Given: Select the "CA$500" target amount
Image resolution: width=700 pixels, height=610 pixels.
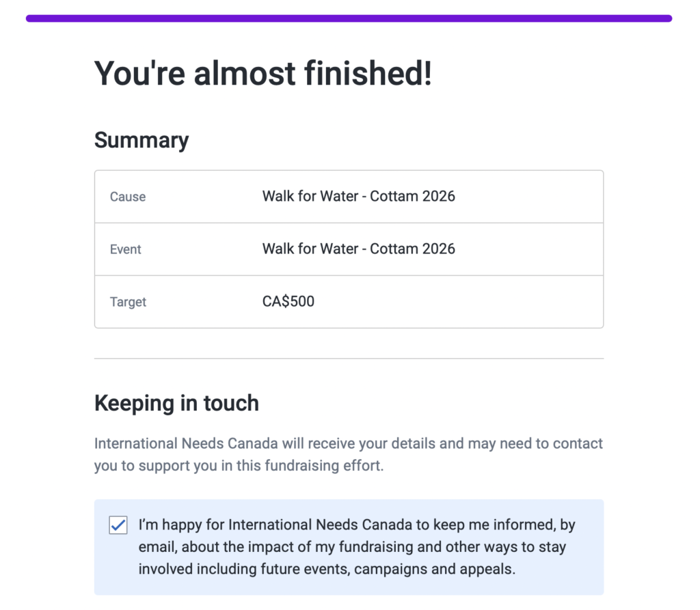Looking at the screenshot, I should coord(288,301).
